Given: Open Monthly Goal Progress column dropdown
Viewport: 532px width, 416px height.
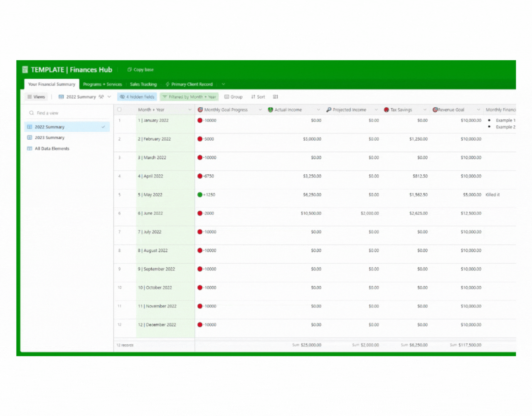Looking at the screenshot, I should (260, 110).
